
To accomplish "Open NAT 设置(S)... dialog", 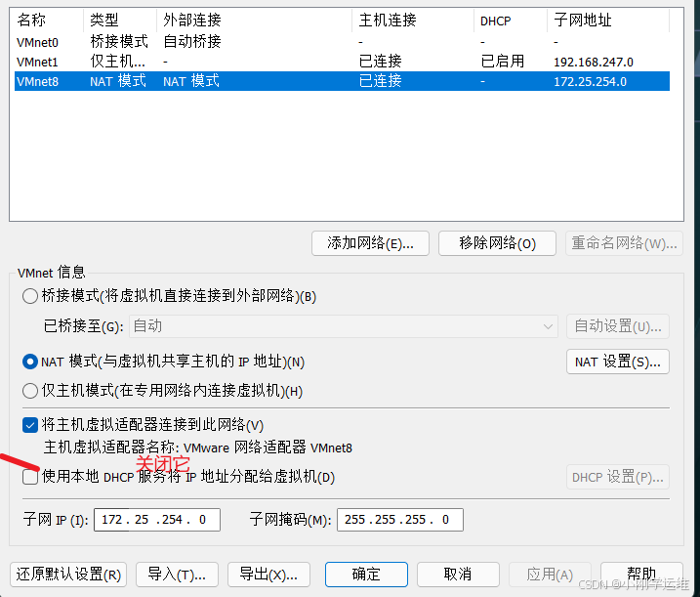I will (x=618, y=362).
